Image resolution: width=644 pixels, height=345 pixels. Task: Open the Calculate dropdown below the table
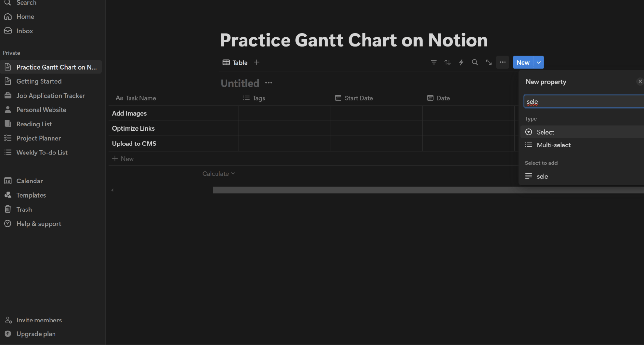click(218, 173)
